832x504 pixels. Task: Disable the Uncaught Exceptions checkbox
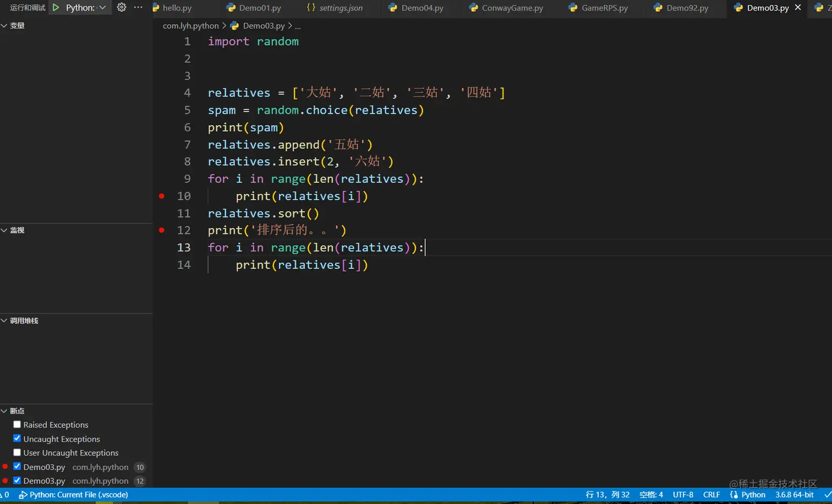pos(17,439)
